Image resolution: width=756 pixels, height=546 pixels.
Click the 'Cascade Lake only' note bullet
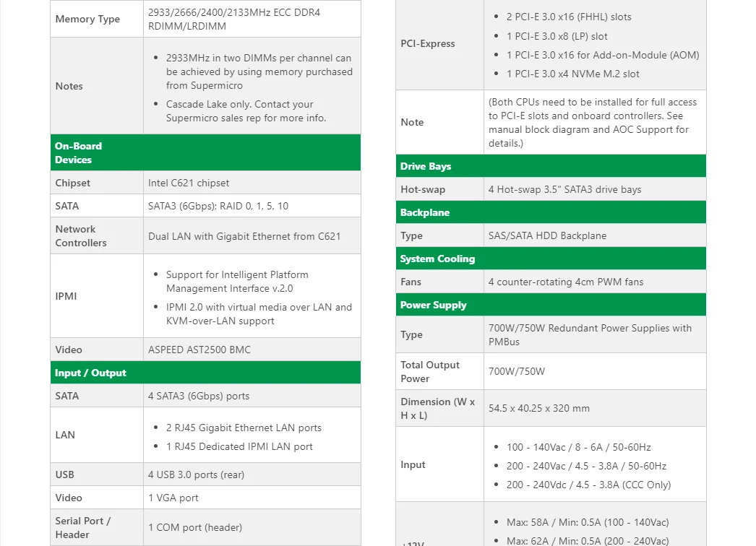(246, 111)
